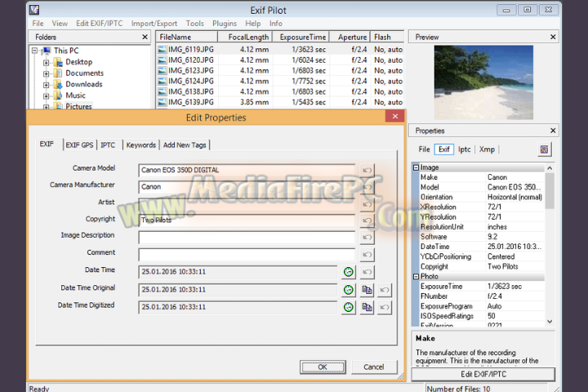Open the Edit EXIF/IPTC menu
This screenshot has width=588, height=392.
coord(100,23)
